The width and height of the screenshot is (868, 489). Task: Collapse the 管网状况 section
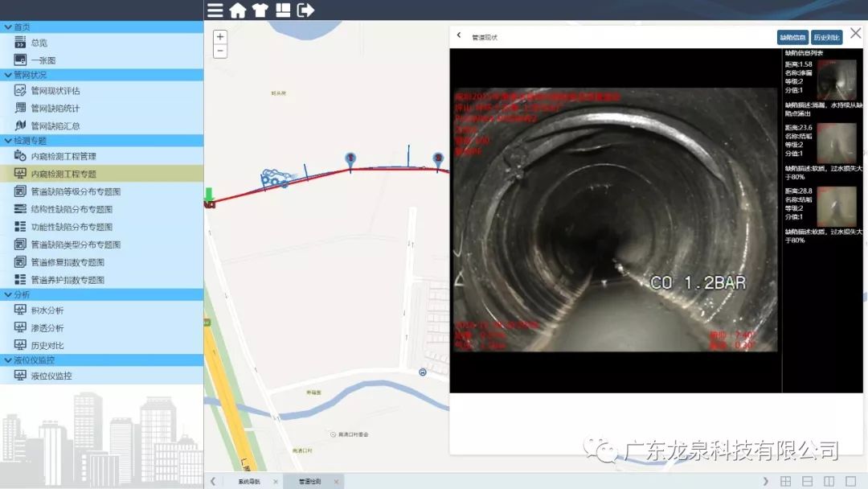point(8,75)
